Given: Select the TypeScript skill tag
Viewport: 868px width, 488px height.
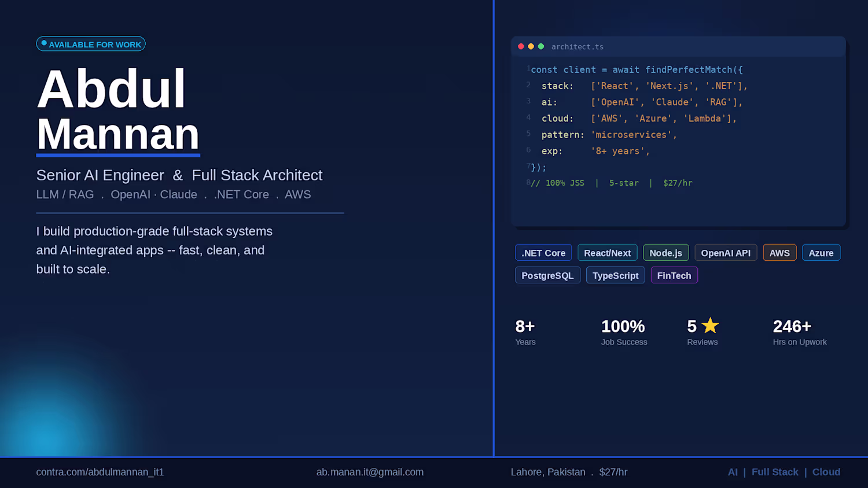Looking at the screenshot, I should click(616, 275).
